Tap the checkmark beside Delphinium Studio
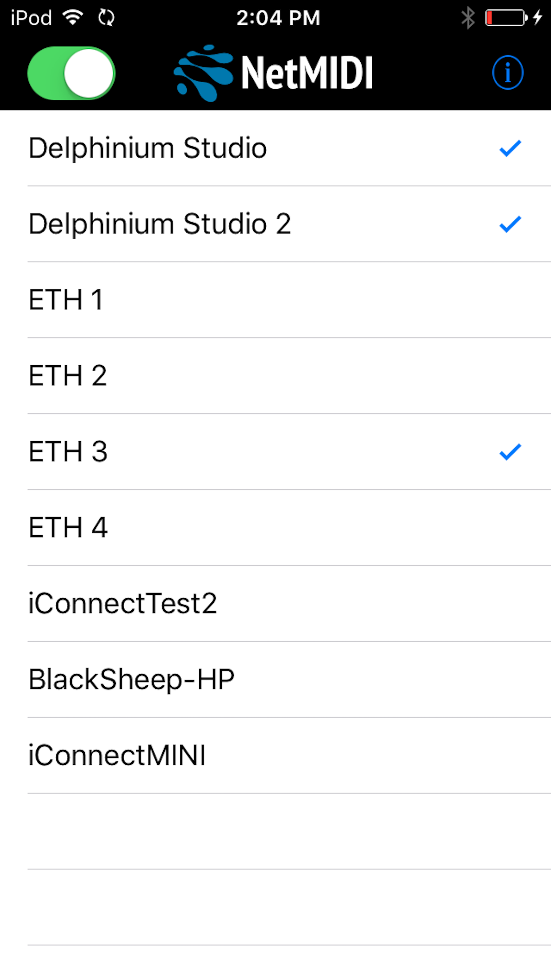 [x=509, y=148]
